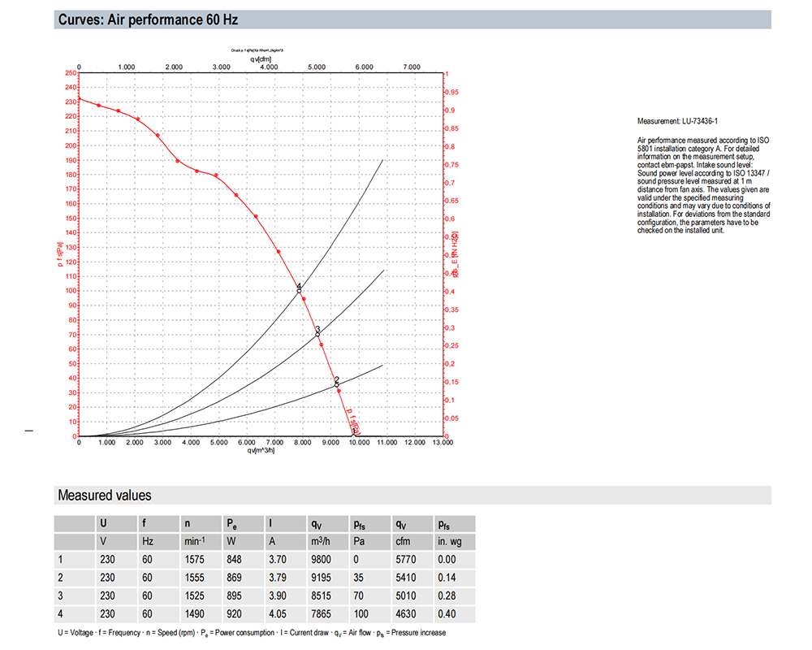This screenshot has height=650, width=812.
Task: Click the abbreviations footnote below the table
Action: tap(251, 632)
